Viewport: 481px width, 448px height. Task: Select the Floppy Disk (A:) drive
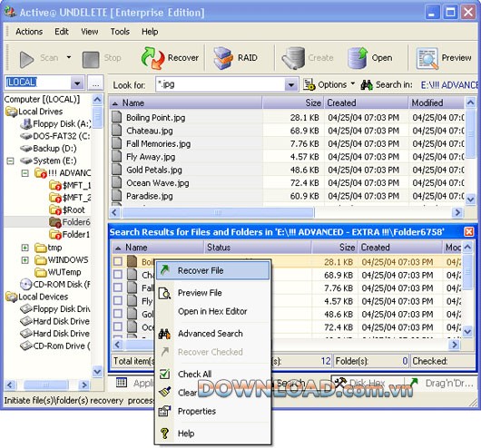click(56, 123)
